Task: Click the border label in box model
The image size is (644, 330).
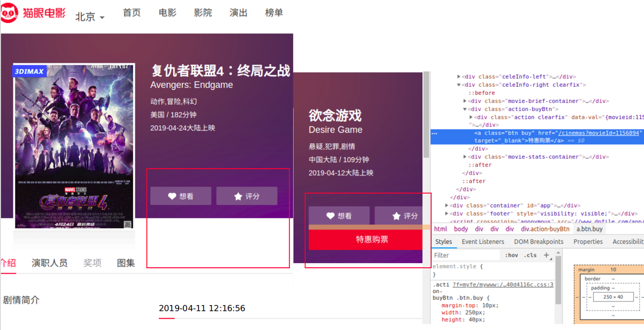Action: pyautogui.click(x=592, y=279)
